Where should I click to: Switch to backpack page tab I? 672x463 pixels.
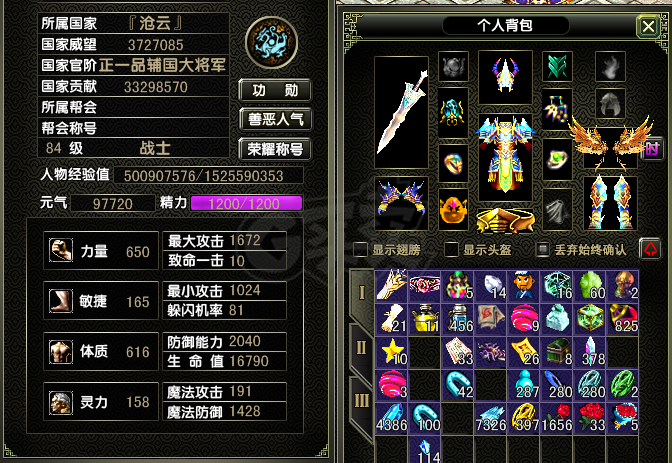pyautogui.click(x=362, y=293)
